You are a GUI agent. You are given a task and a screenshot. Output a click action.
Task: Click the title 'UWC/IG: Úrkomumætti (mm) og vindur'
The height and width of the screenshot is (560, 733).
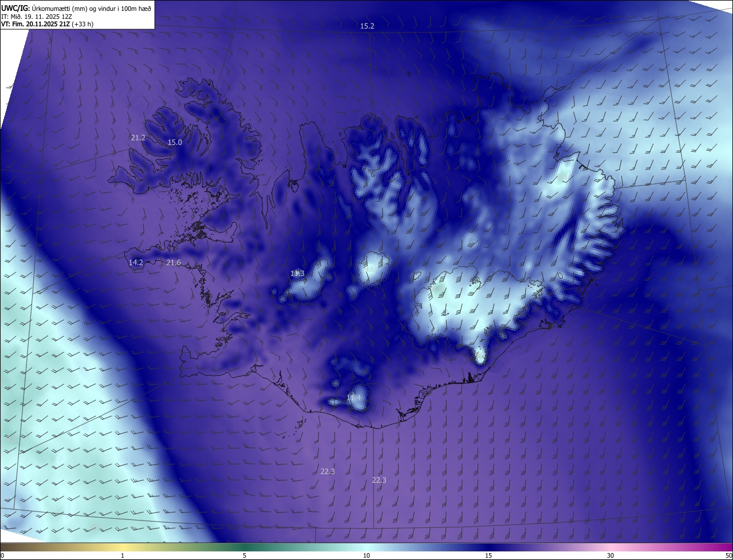click(x=76, y=8)
